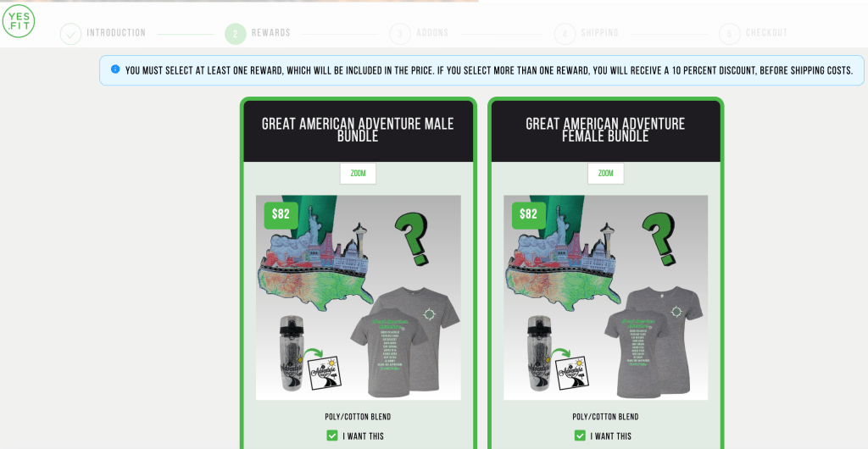Go to the Checkout step label
Image resolution: width=868 pixels, height=449 pixels.
pyautogui.click(x=766, y=33)
